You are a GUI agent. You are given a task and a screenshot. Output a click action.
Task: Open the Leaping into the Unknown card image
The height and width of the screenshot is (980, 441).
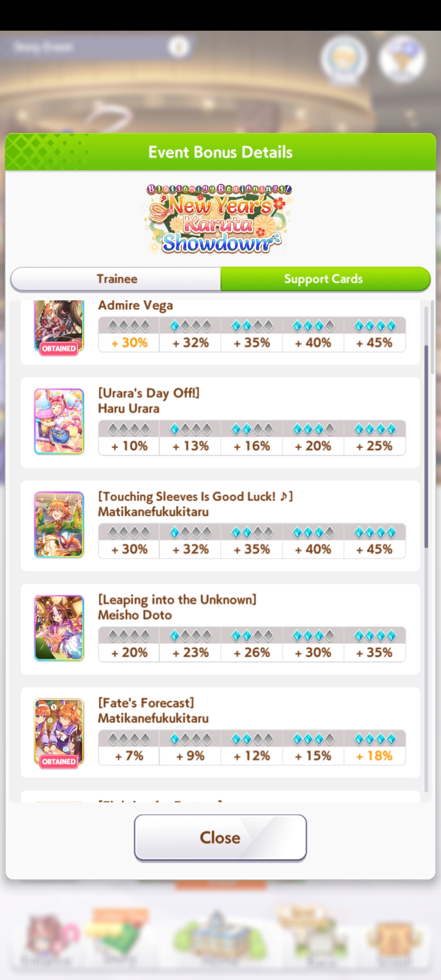point(59,628)
